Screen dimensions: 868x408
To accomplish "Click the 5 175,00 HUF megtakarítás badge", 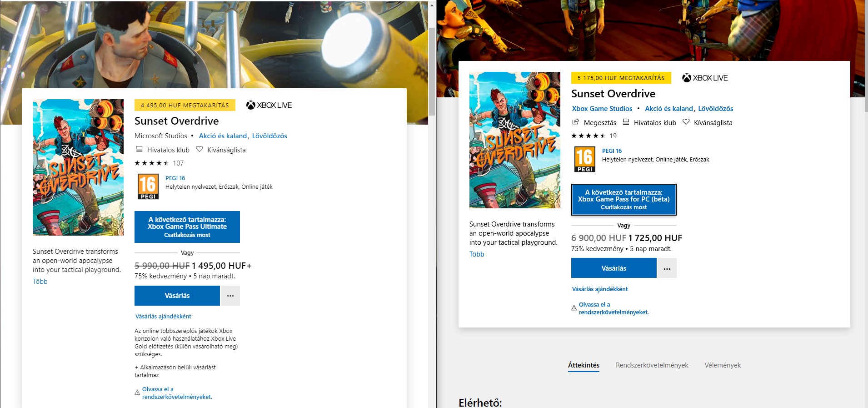I will [621, 78].
